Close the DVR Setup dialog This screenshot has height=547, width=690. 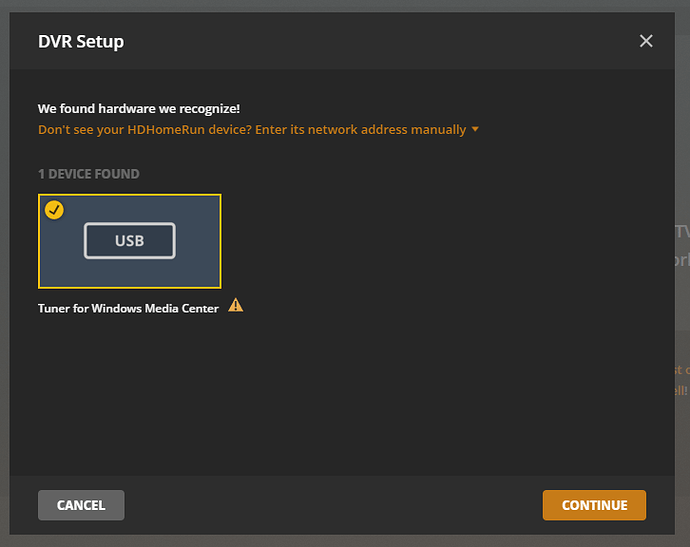pos(646,41)
